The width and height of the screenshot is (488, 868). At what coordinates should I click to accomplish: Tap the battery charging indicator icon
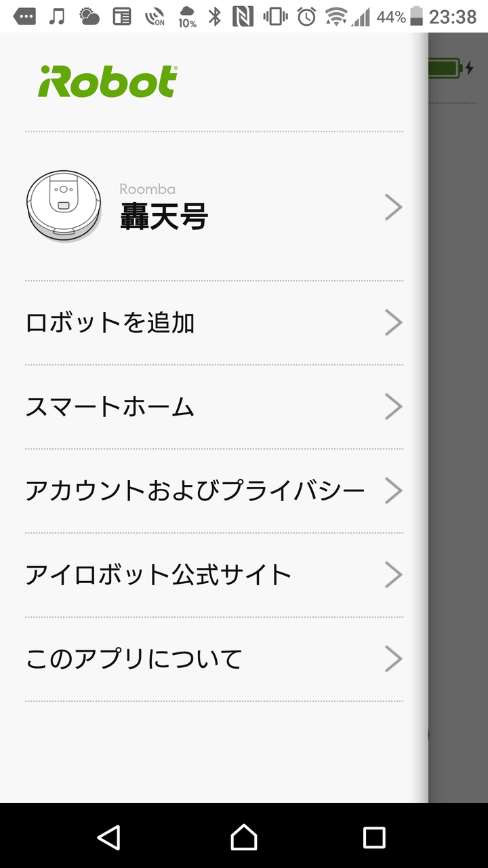pos(452,68)
